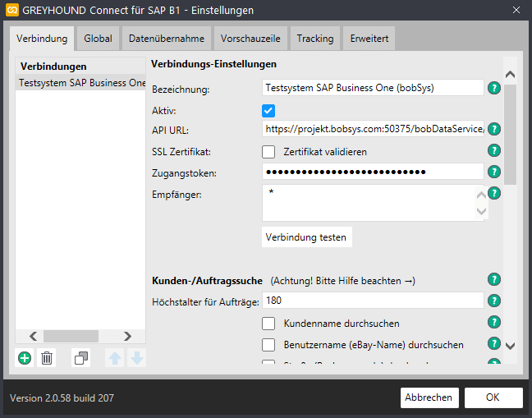This screenshot has height=418, width=532.
Task: Move connection up with arrow icon
Action: pos(115,358)
